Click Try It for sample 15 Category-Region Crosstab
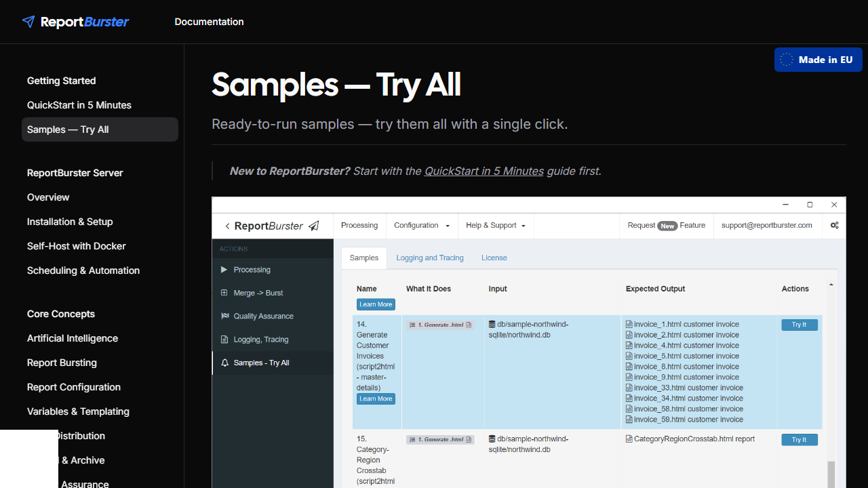 point(800,440)
